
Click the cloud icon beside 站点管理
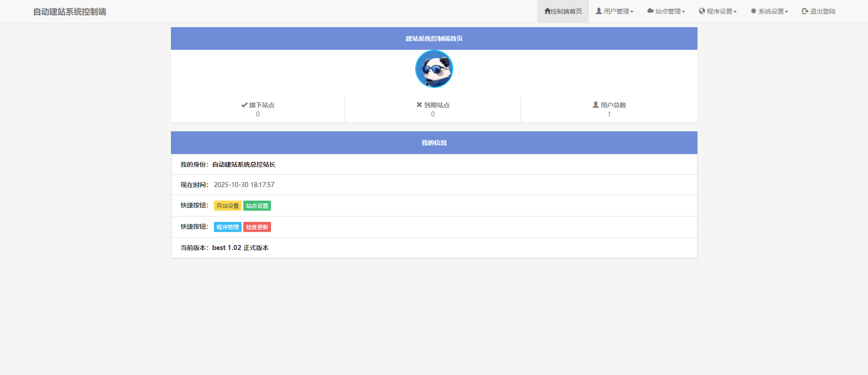(x=650, y=11)
